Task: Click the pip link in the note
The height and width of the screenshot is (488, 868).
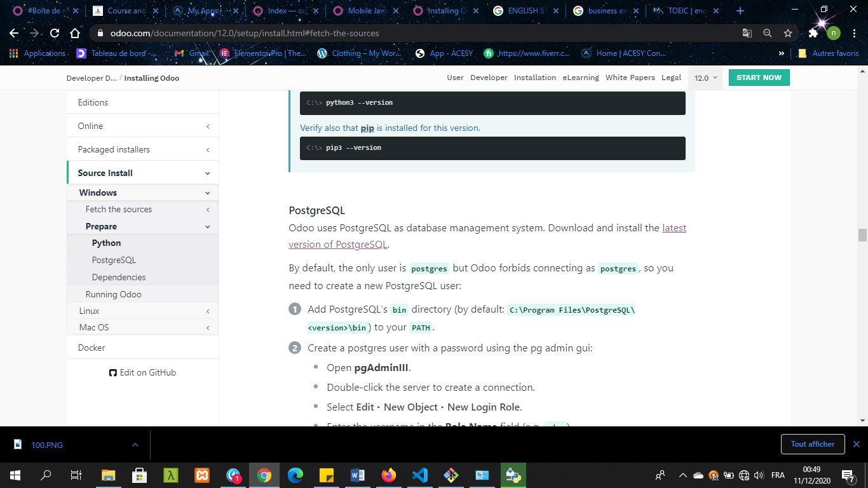Action: (367, 128)
